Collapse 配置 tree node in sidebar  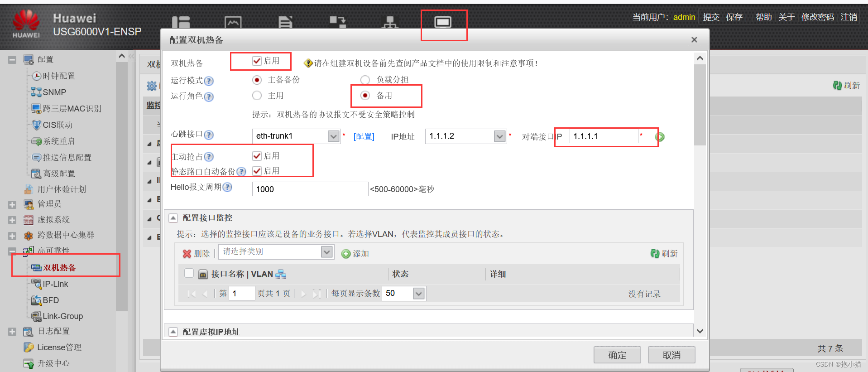[x=12, y=60]
